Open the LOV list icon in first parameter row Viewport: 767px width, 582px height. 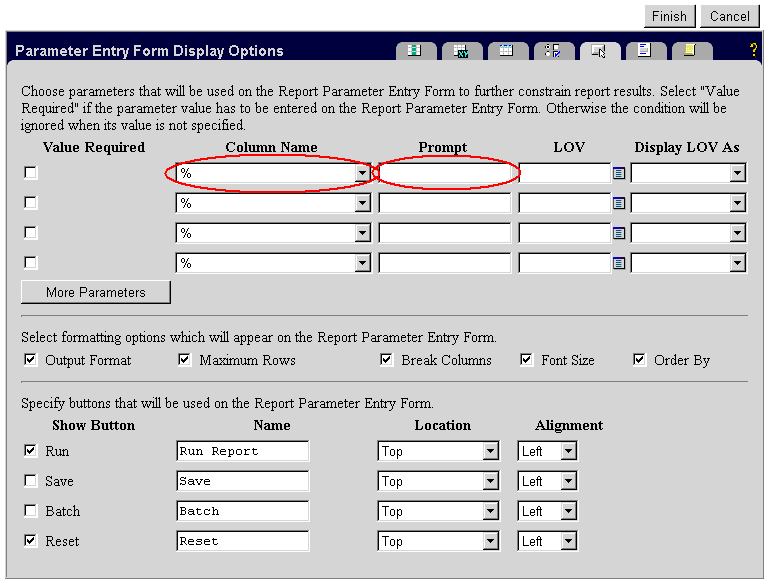click(x=619, y=173)
